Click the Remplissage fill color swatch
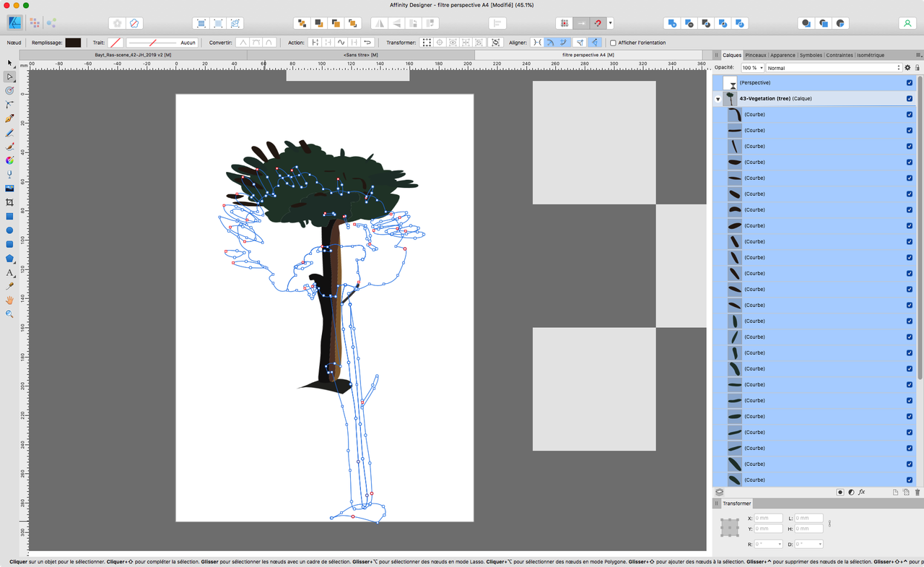The width and height of the screenshot is (924, 567). click(x=73, y=43)
